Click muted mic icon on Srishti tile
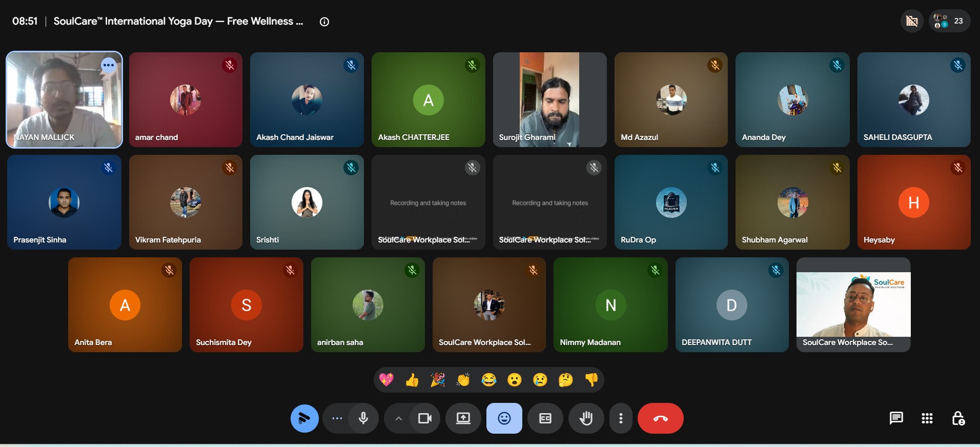Screen dimensions: 980x447 pyautogui.click(x=351, y=168)
